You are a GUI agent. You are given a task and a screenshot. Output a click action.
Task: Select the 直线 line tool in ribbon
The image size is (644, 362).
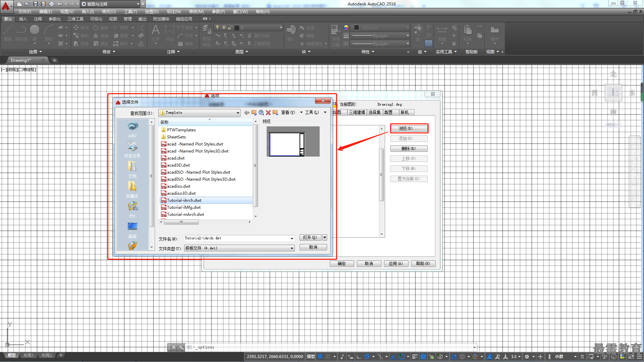point(8,33)
